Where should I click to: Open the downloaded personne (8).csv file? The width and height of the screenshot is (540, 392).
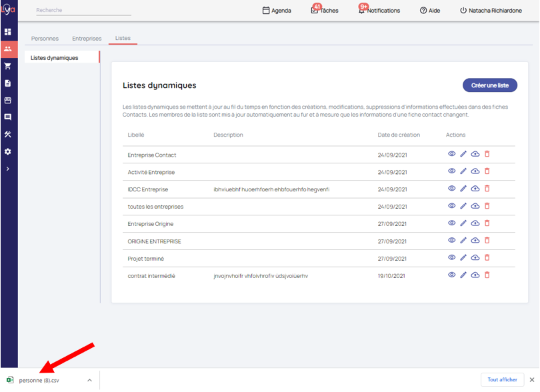coord(39,380)
